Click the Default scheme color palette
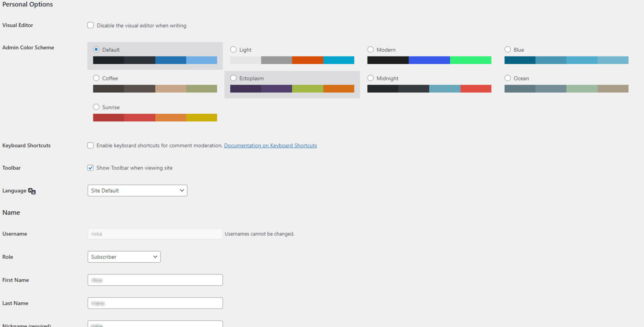This screenshot has height=327, width=644. click(155, 60)
